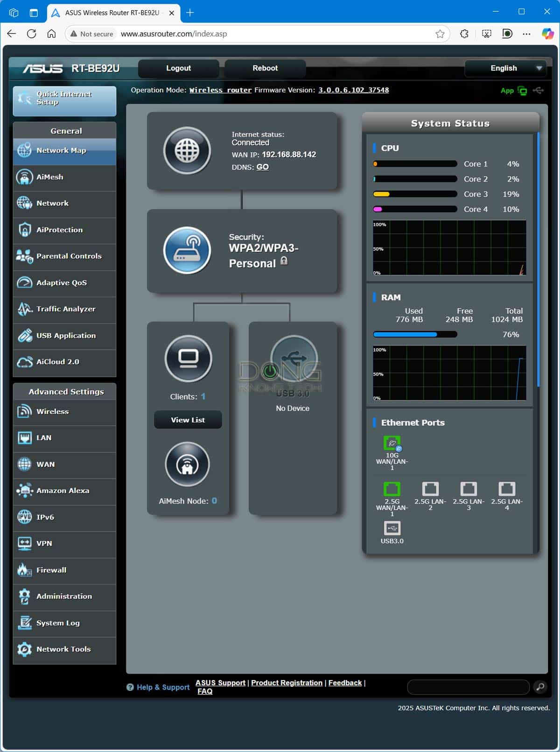Add page to favorites with star icon
The width and height of the screenshot is (560, 752).
coord(440,34)
